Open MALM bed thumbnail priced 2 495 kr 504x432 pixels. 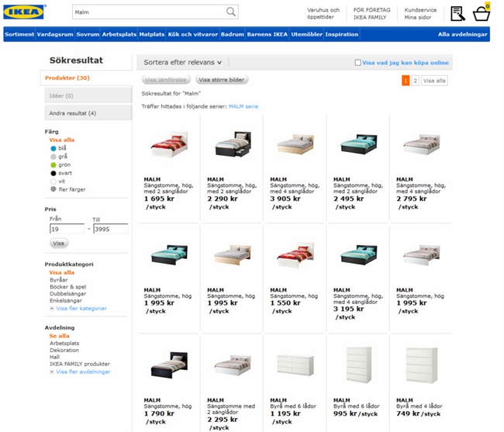point(359,143)
